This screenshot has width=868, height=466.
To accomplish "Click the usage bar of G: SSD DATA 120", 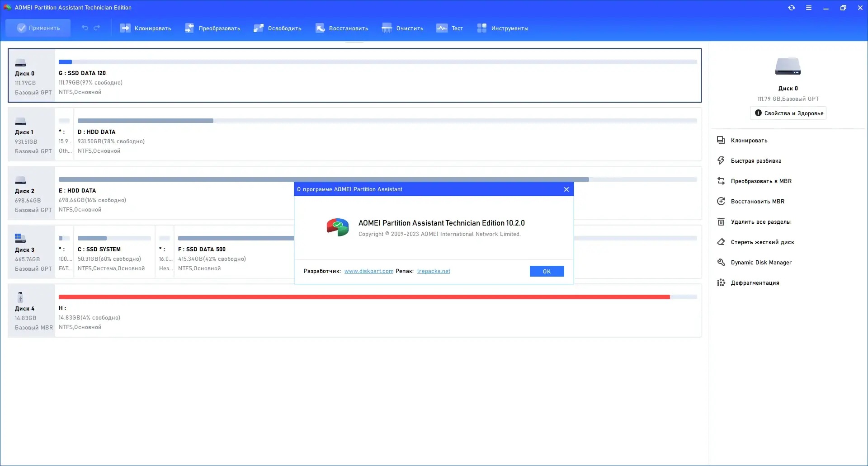I will 377,62.
